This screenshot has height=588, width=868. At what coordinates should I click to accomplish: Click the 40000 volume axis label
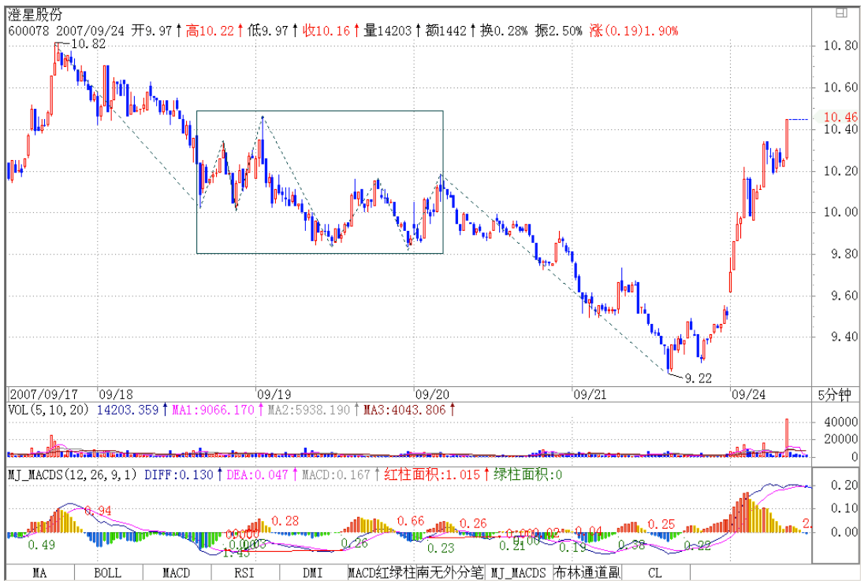coord(840,422)
